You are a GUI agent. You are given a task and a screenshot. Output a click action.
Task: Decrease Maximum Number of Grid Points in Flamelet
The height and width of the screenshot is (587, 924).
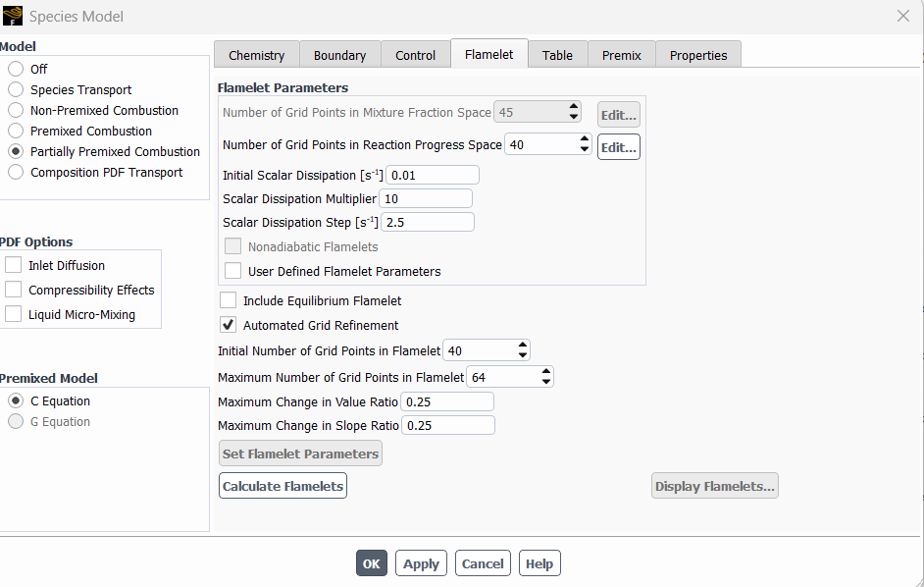tap(546, 382)
